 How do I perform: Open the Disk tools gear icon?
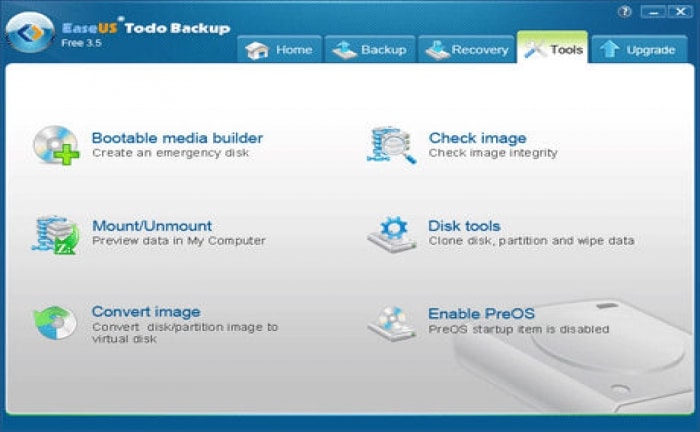click(x=392, y=235)
